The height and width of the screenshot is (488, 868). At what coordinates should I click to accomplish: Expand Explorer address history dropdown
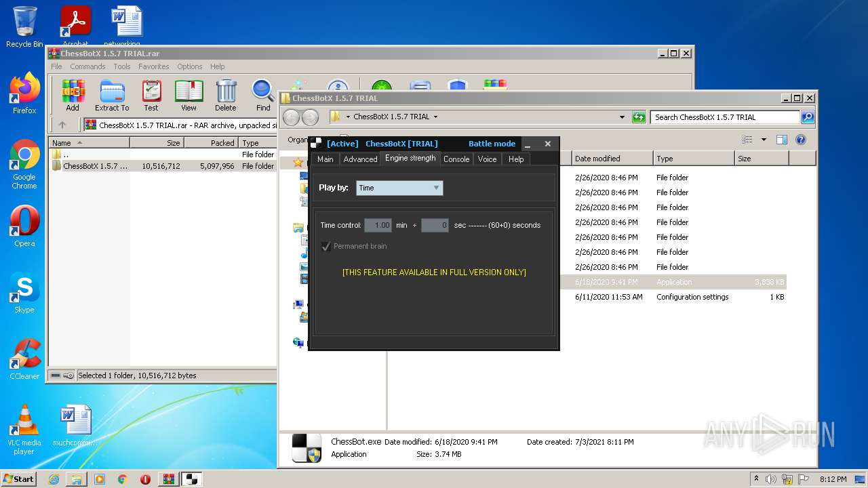click(622, 117)
